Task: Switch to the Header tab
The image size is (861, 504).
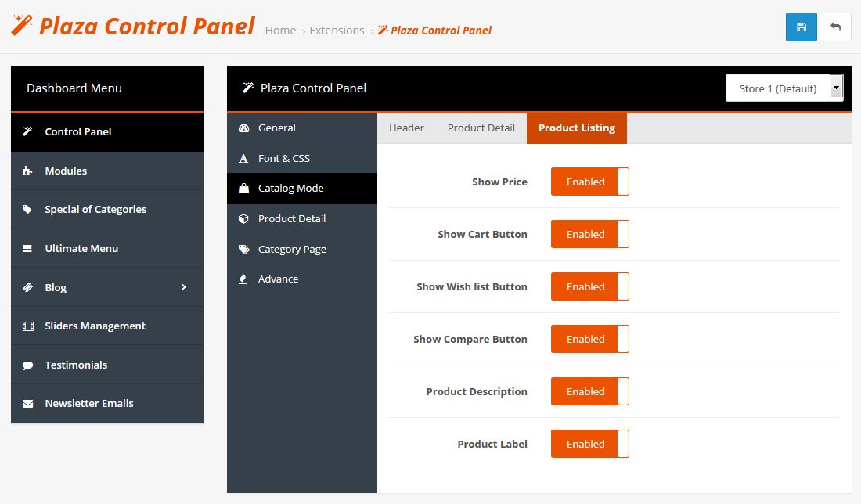Action: [x=406, y=128]
